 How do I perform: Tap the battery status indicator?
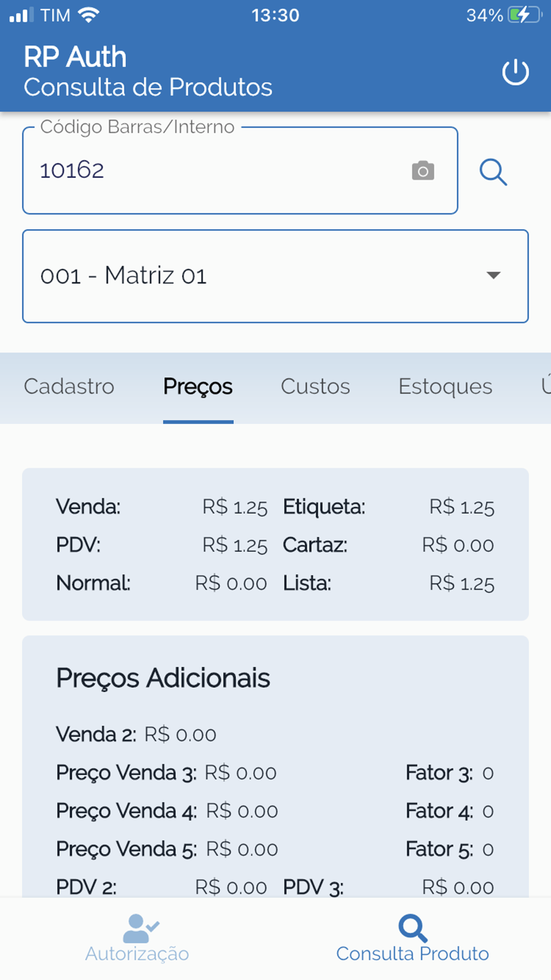point(525,15)
